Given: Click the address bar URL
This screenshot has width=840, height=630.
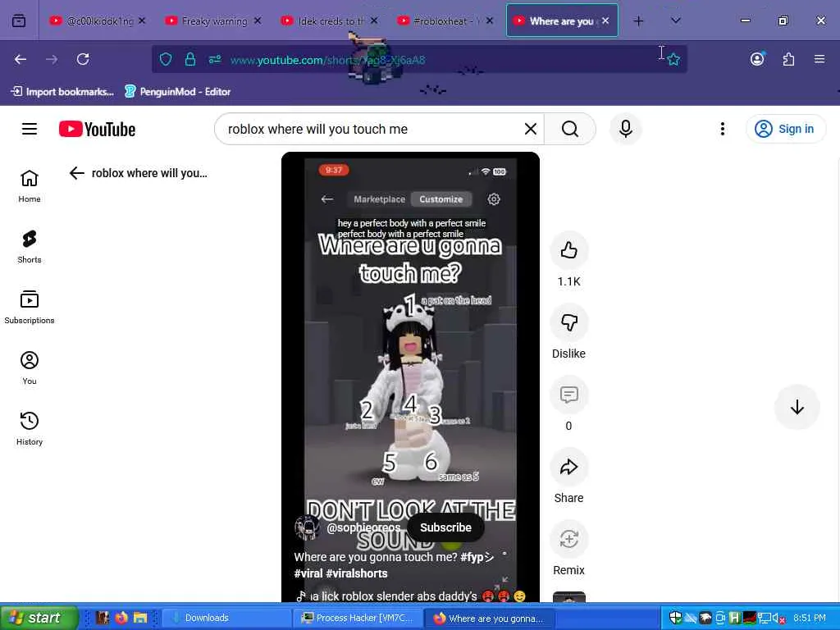Looking at the screenshot, I should tap(327, 60).
